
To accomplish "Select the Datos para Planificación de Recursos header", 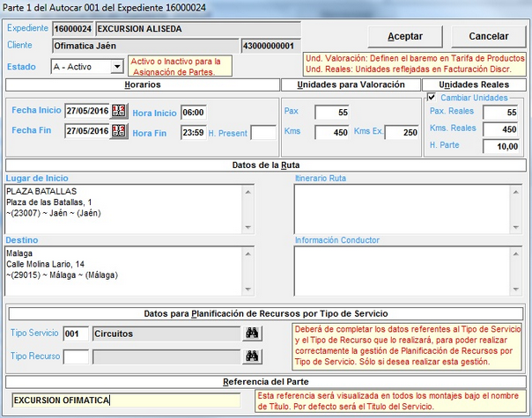I will point(266,313).
